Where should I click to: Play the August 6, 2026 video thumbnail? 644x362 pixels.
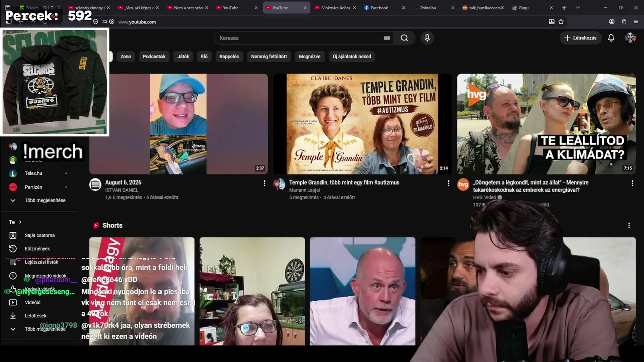point(179,124)
